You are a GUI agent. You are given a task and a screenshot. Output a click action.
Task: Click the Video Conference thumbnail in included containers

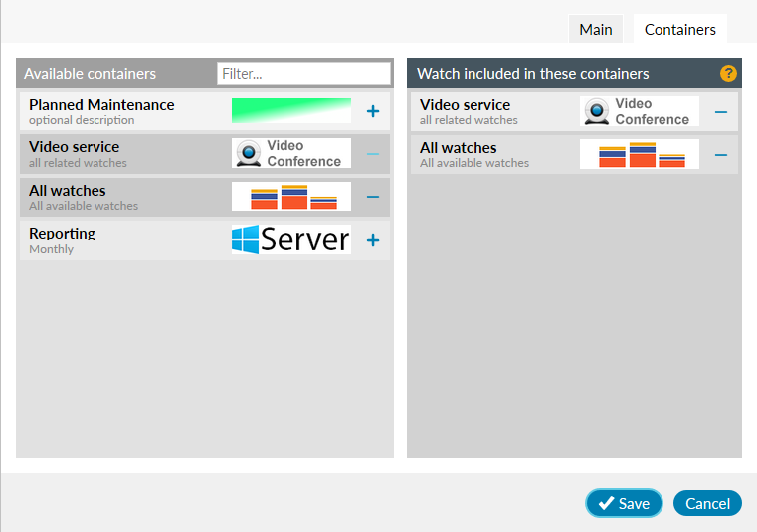click(640, 111)
